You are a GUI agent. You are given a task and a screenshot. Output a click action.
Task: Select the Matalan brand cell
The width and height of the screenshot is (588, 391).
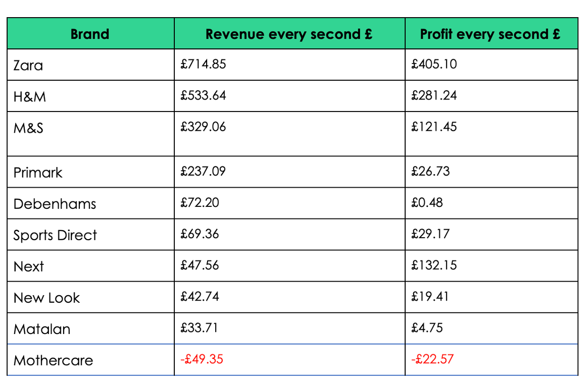pyautogui.click(x=42, y=329)
